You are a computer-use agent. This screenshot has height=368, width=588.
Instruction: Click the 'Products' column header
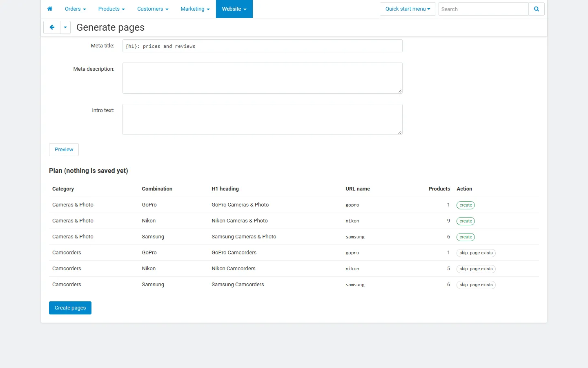coord(439,189)
